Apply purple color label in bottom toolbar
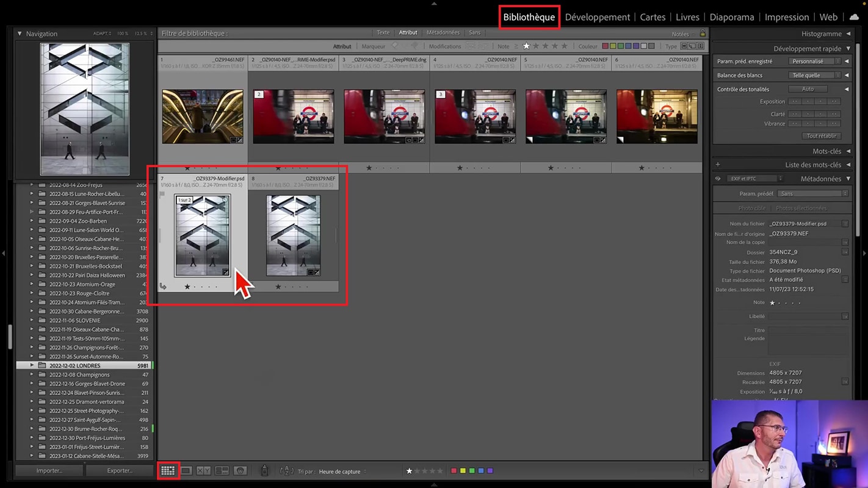This screenshot has width=868, height=488. 490,471
